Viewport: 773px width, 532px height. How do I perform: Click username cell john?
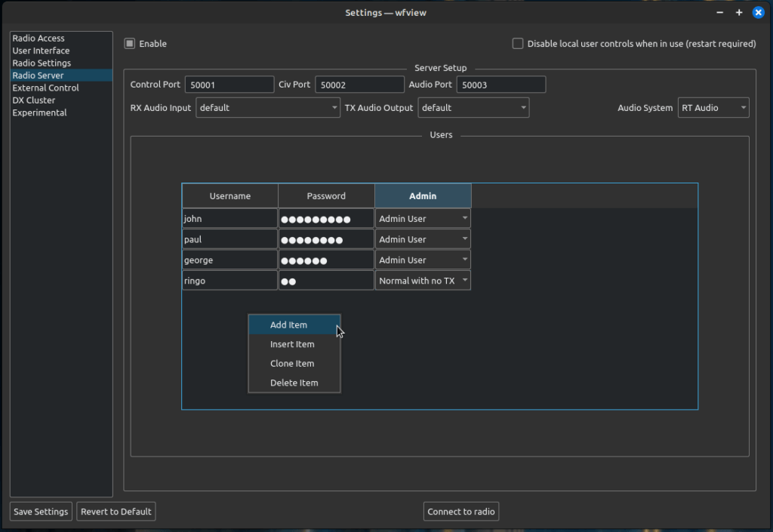(x=229, y=218)
